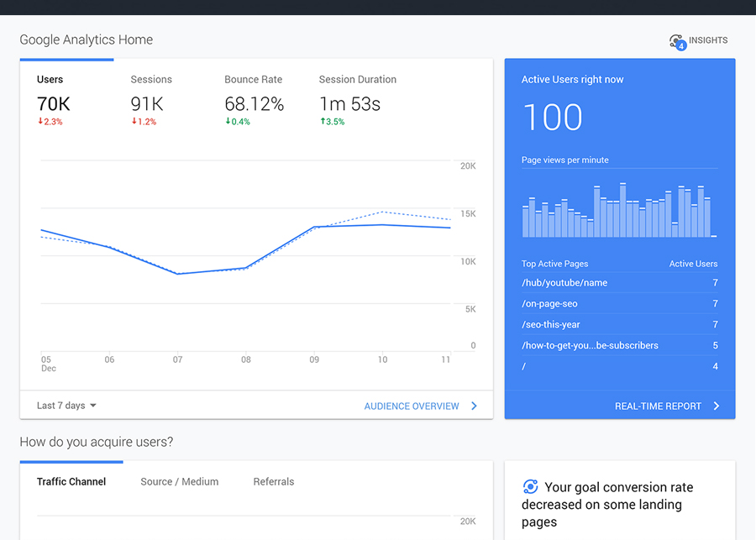Click the 70K users value

[x=54, y=103]
